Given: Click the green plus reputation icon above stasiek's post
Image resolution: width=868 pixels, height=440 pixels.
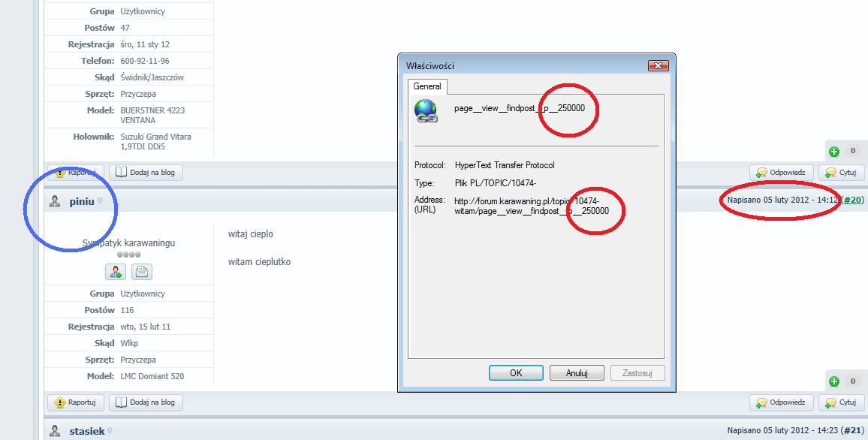Looking at the screenshot, I should pyautogui.click(x=834, y=381).
